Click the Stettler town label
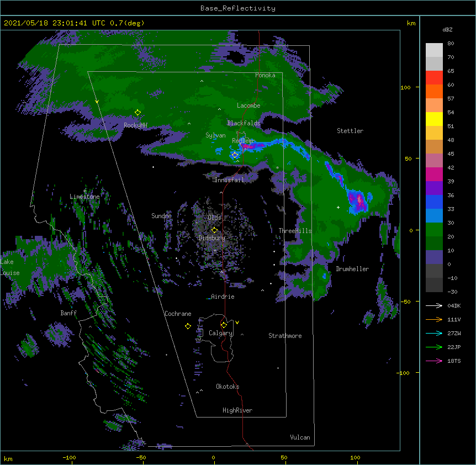 tap(350, 131)
